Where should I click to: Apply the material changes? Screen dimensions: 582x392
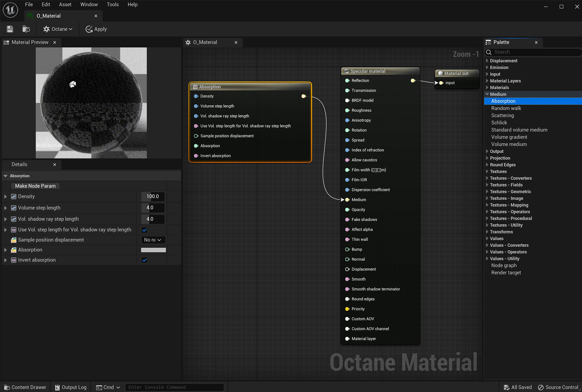[96, 29]
